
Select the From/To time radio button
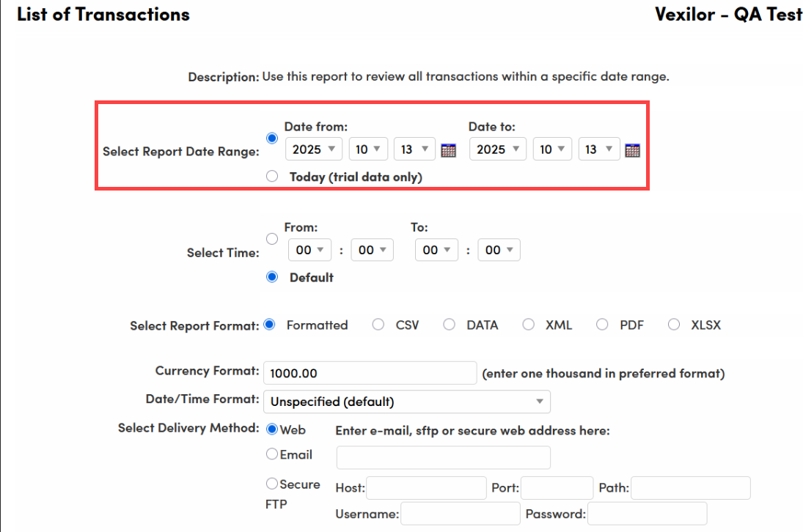[272, 239]
